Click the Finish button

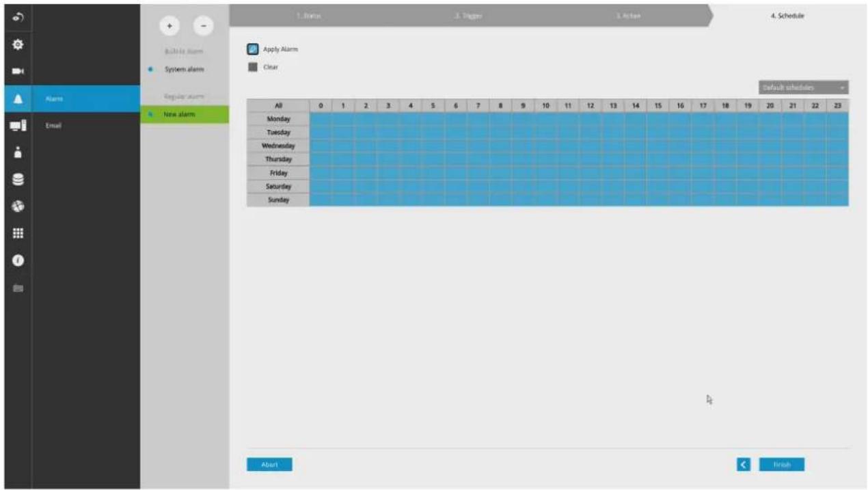click(x=782, y=465)
